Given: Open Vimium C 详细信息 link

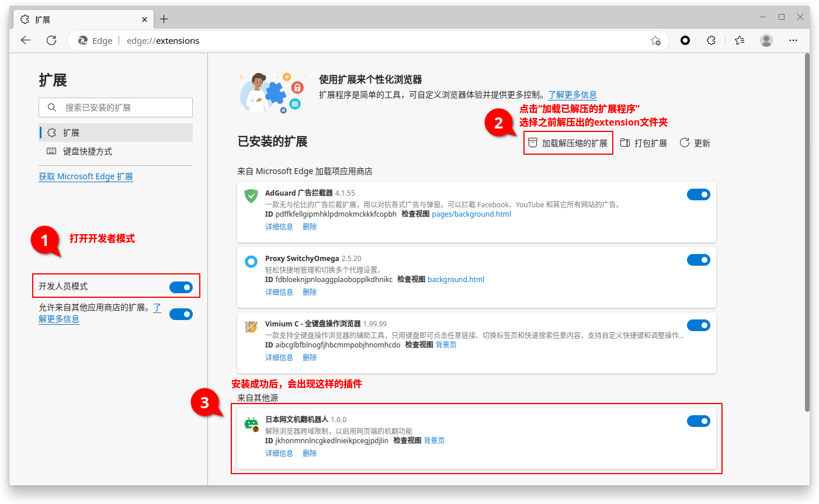Looking at the screenshot, I should (x=279, y=357).
